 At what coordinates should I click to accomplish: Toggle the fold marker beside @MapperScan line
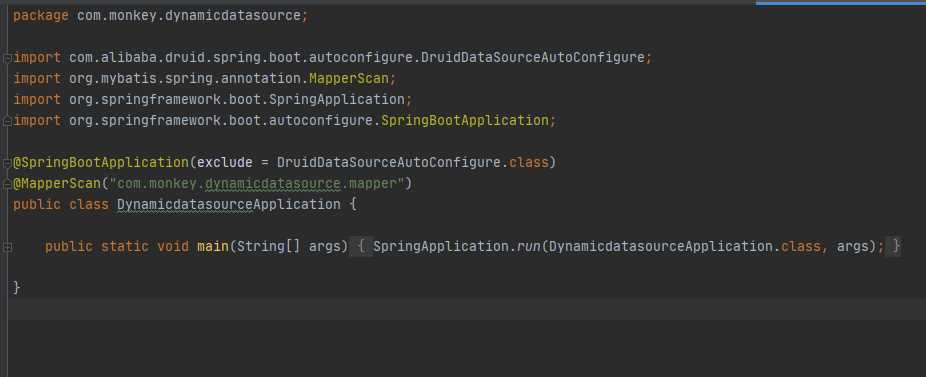(7, 184)
